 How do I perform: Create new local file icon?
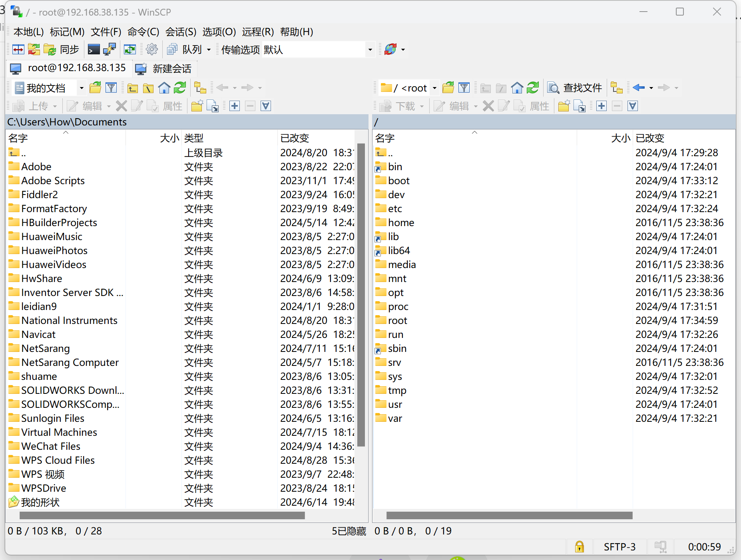pyautogui.click(x=213, y=106)
